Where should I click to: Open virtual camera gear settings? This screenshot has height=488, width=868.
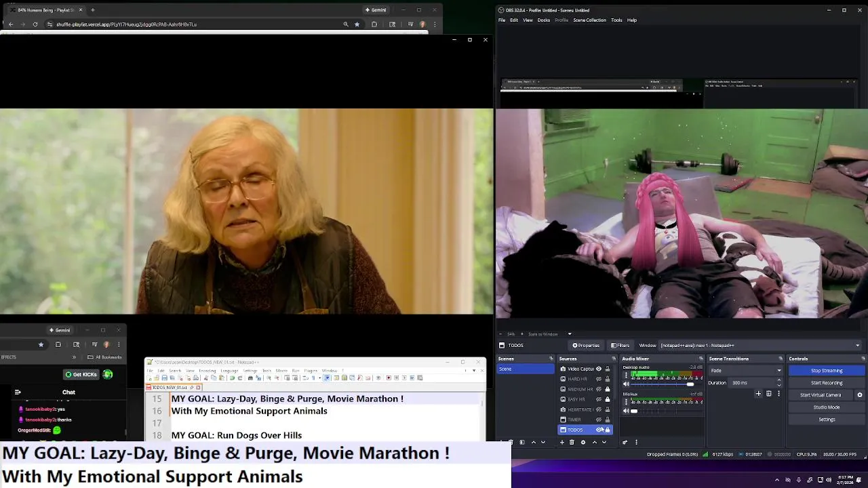pos(860,395)
